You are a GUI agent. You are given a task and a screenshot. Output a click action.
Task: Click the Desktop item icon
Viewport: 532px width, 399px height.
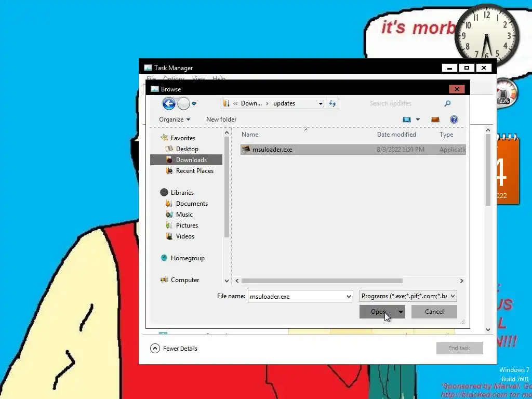tap(169, 149)
